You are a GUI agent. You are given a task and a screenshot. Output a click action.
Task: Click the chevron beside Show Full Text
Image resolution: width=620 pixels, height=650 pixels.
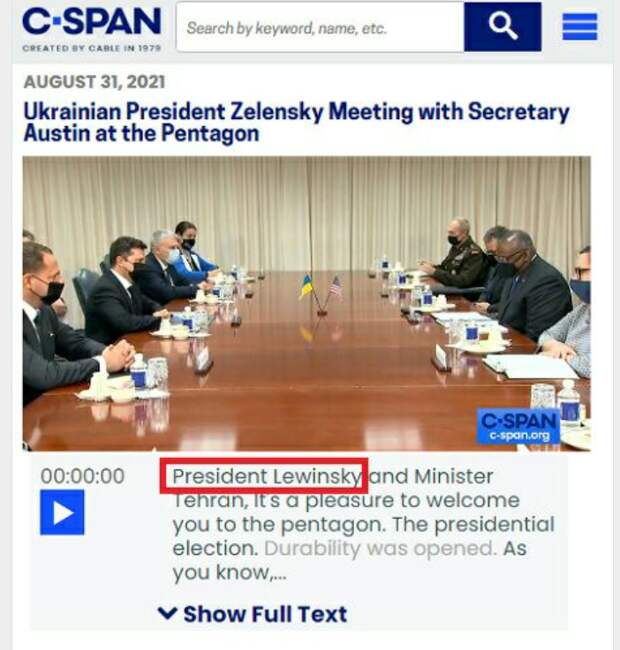pyautogui.click(x=168, y=613)
